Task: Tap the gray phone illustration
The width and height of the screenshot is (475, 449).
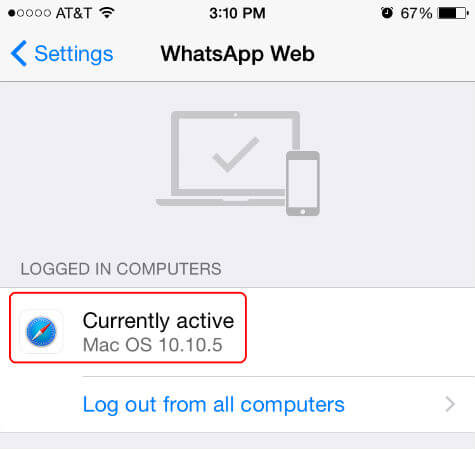Action: (303, 184)
